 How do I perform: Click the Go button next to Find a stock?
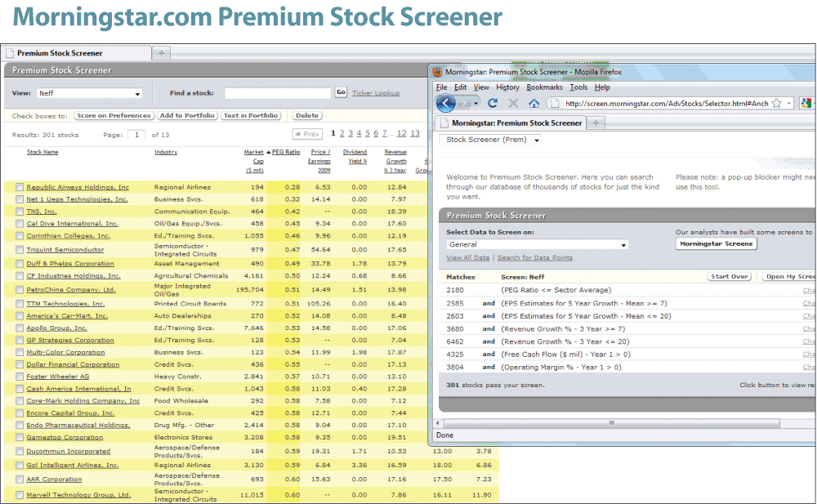point(341,92)
